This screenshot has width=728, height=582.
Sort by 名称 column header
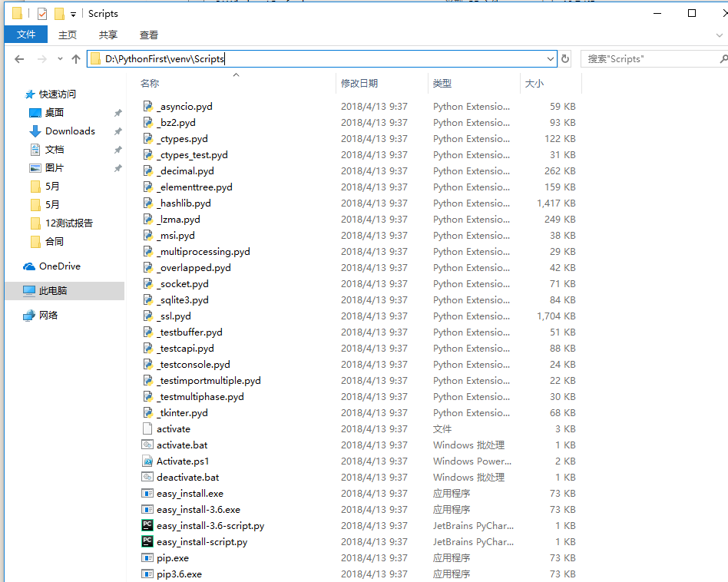point(150,83)
